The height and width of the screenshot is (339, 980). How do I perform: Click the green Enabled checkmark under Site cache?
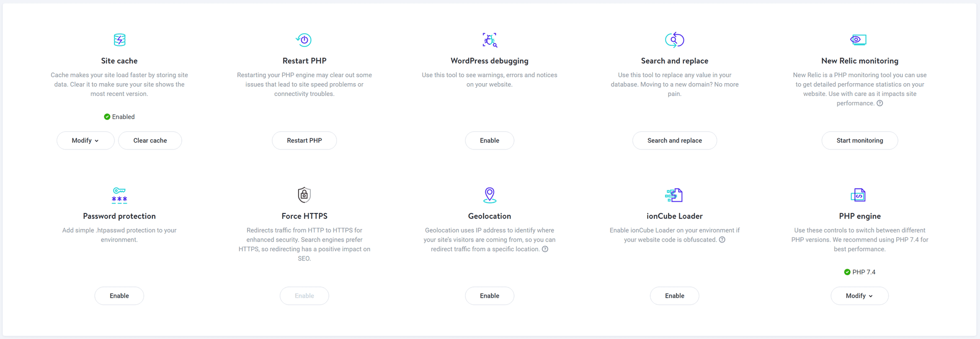[107, 116]
